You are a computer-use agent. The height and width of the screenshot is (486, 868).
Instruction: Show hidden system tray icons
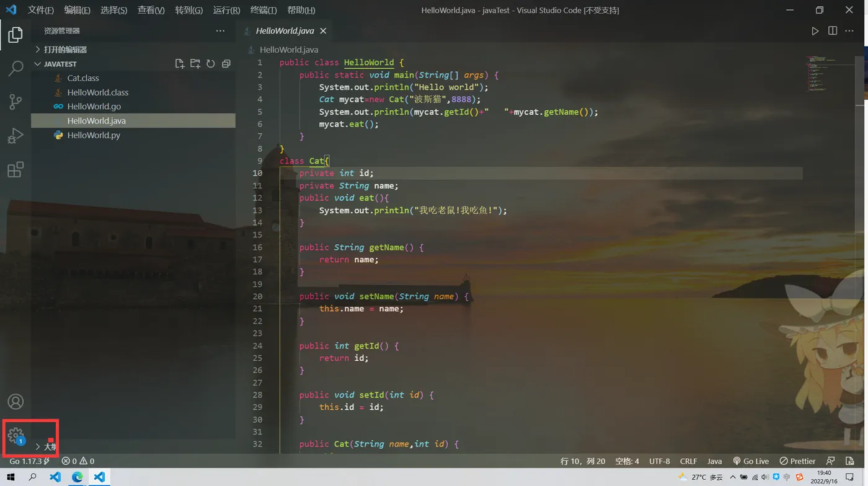[733, 477]
